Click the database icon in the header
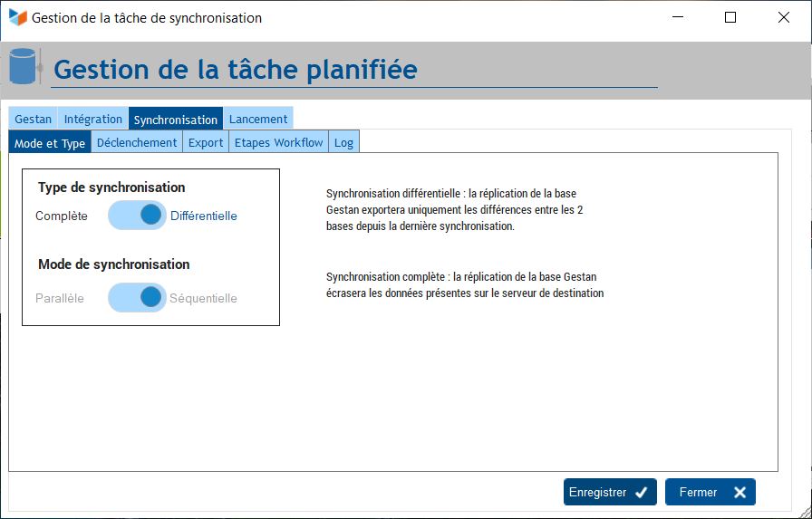Viewport: 812px width, 519px height. [24, 66]
